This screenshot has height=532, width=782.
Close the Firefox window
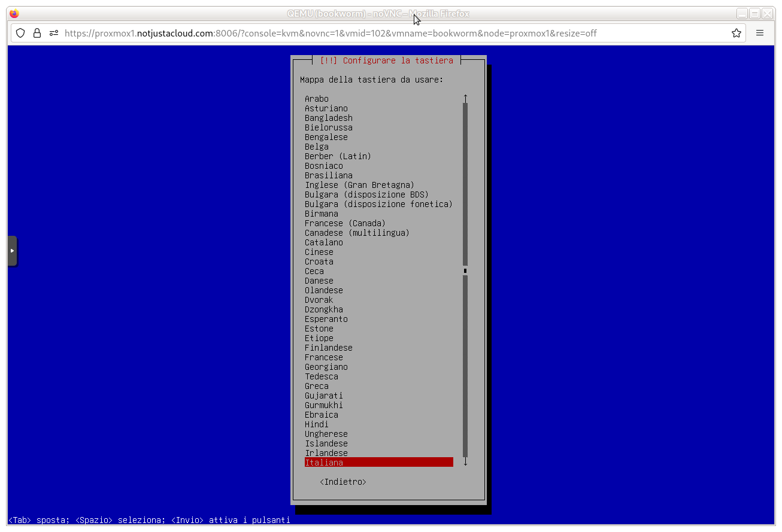click(x=767, y=14)
